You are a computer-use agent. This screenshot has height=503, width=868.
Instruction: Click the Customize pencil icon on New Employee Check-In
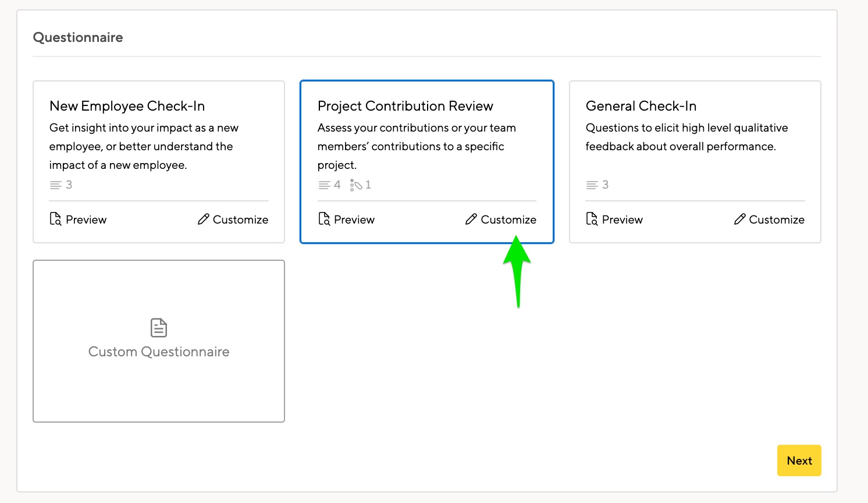pos(203,219)
